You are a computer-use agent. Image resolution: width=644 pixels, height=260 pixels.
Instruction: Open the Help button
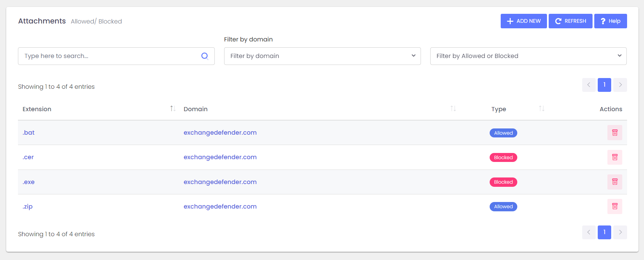610,21
